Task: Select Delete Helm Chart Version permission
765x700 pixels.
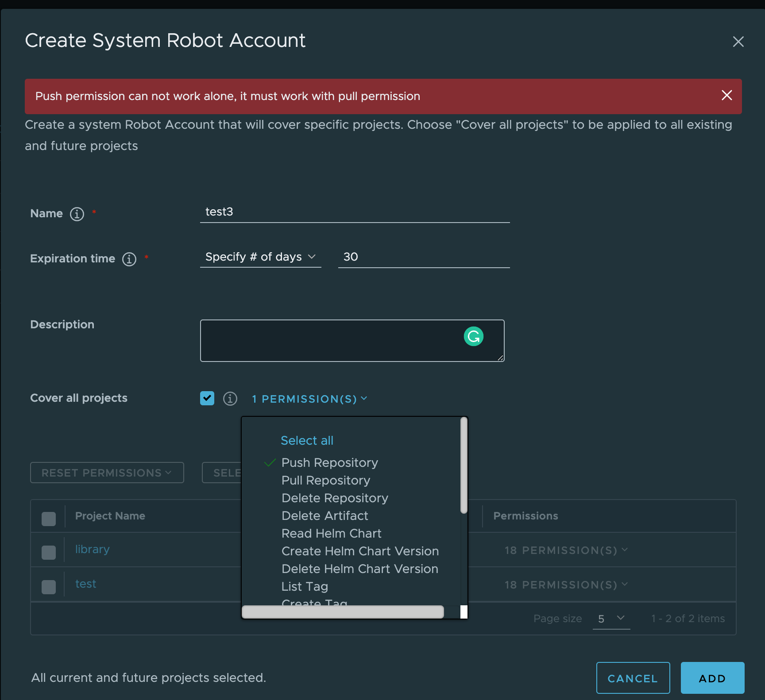Action: [x=360, y=569]
